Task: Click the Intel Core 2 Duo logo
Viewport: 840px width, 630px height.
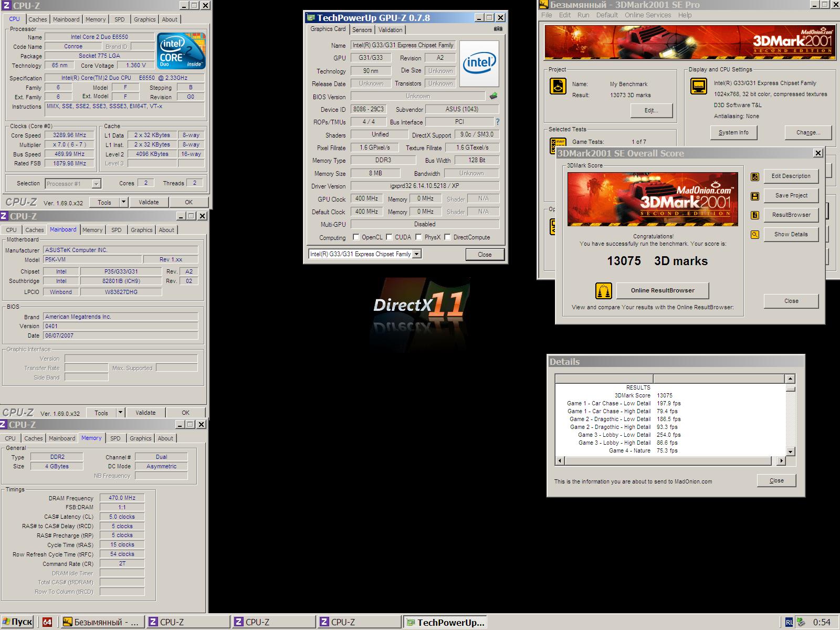Action: [x=181, y=51]
